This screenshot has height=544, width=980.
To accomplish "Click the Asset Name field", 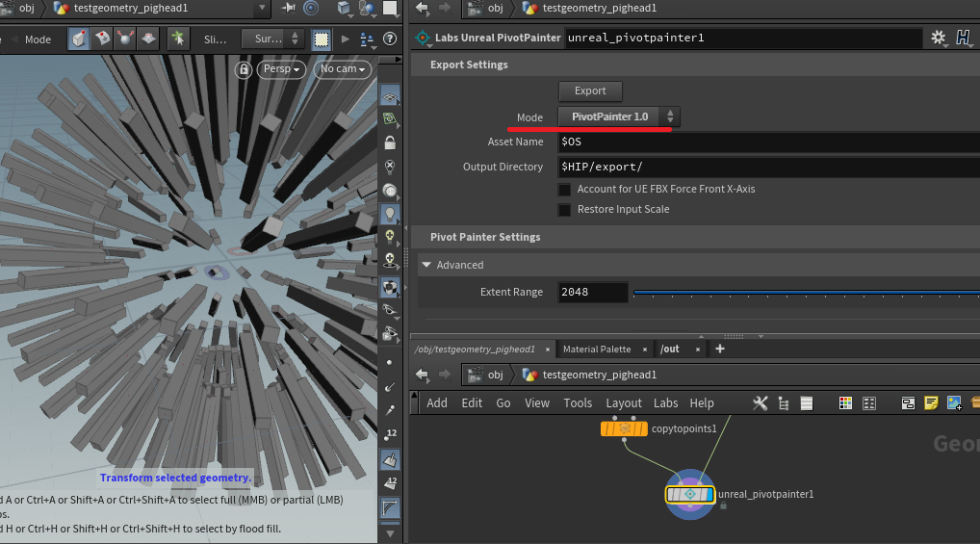I will 769,142.
